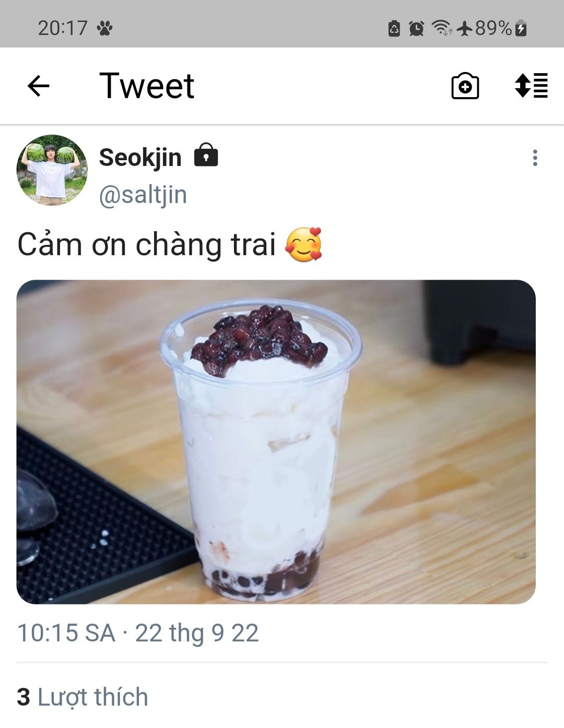This screenshot has height=728, width=564.
Task: Tap the paw icon in status bar
Action: (104, 28)
